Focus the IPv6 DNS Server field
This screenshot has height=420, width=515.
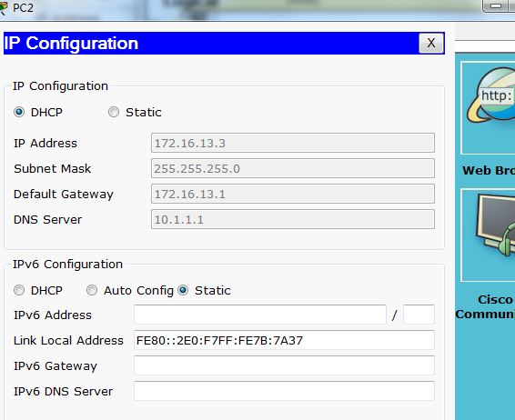point(284,391)
